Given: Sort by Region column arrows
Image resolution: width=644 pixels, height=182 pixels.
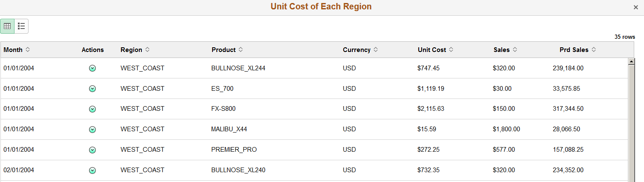Looking at the screenshot, I should click(147, 50).
